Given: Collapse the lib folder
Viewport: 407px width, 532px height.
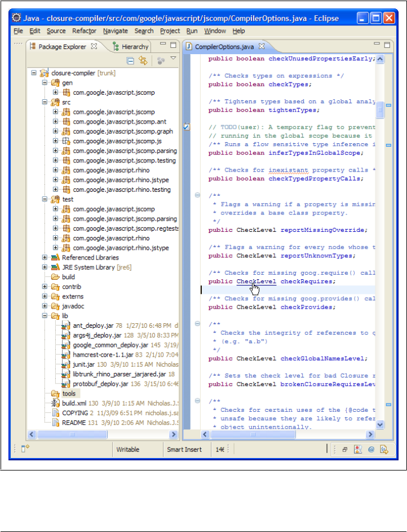Looking at the screenshot, I should point(45,316).
